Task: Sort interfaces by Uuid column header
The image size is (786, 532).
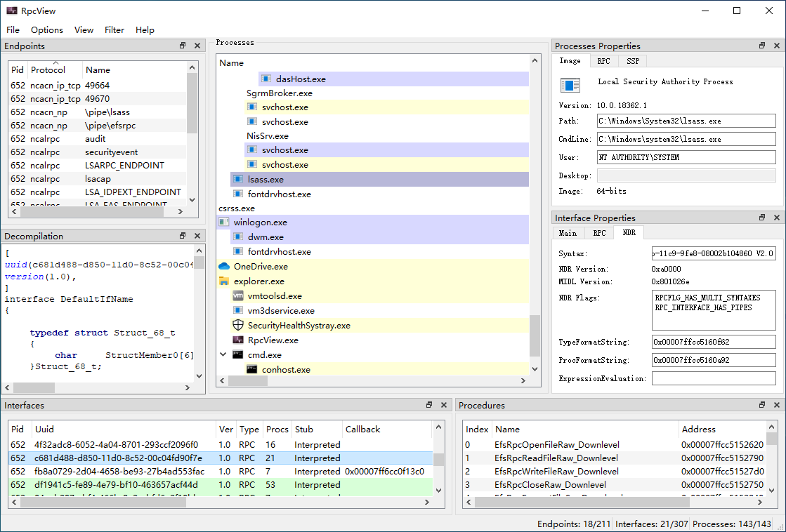Action: pyautogui.click(x=124, y=429)
